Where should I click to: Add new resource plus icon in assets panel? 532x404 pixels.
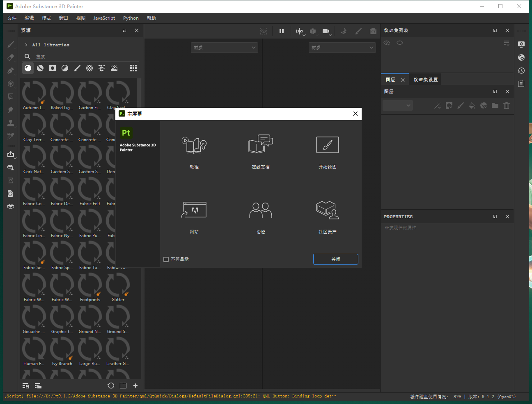point(135,386)
